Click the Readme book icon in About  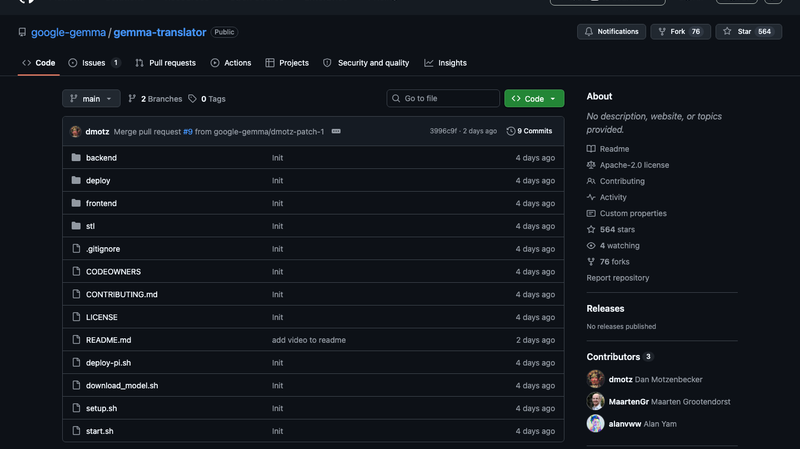point(591,149)
